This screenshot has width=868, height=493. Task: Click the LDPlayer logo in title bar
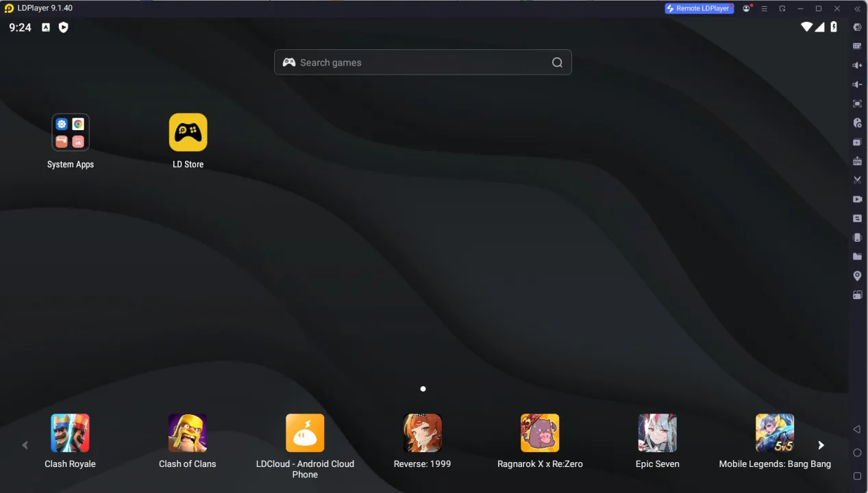9,8
